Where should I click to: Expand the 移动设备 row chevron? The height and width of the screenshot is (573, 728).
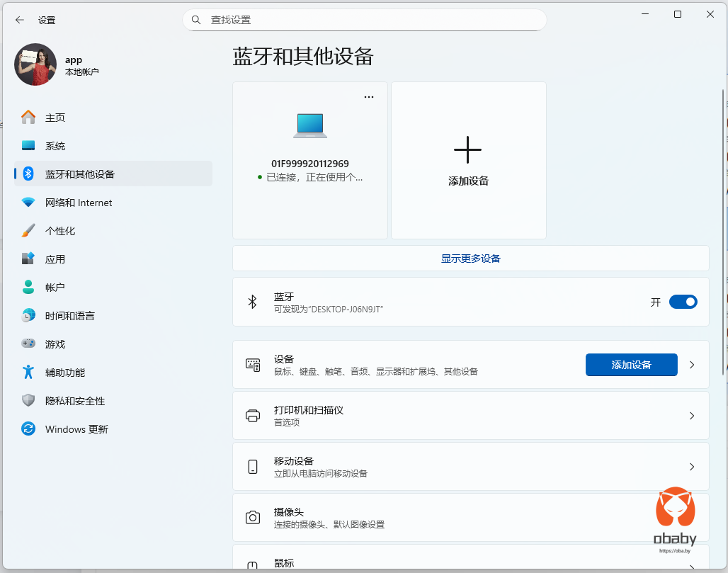click(692, 467)
